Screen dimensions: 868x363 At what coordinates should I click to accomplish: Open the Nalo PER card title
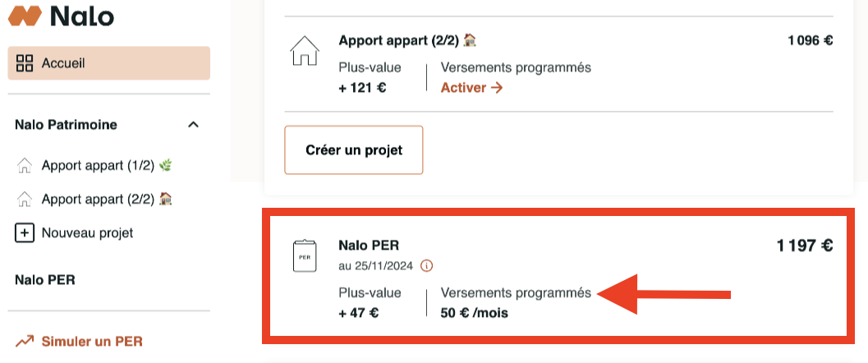[x=369, y=245]
